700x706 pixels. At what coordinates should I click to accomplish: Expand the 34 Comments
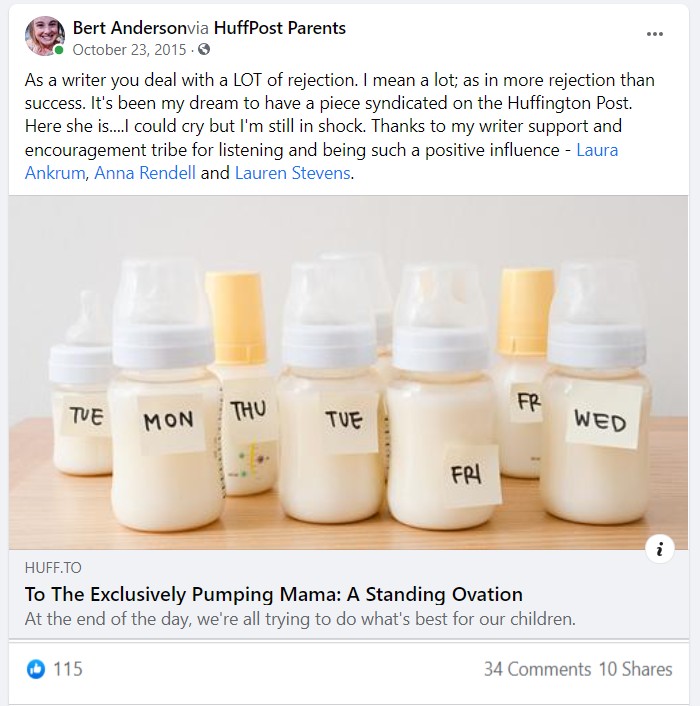point(537,669)
